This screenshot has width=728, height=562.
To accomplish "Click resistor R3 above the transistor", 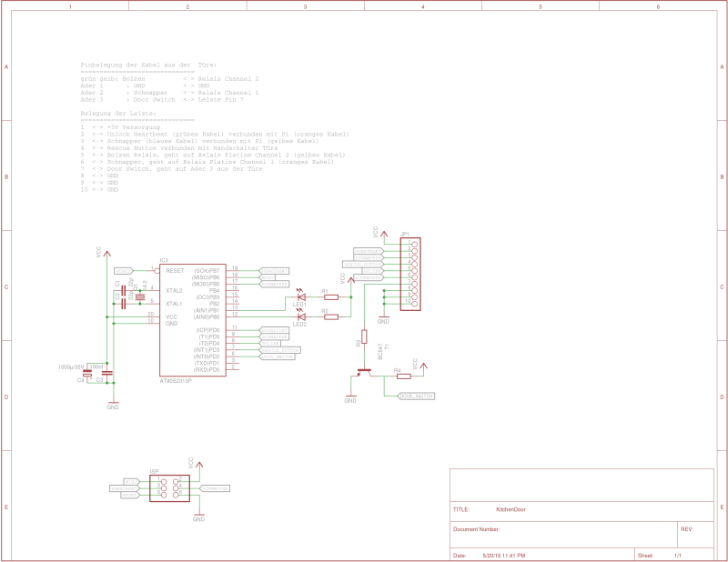I will click(364, 336).
